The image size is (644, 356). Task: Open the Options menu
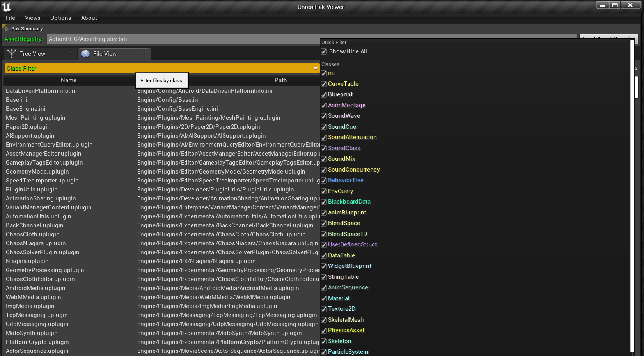click(61, 18)
